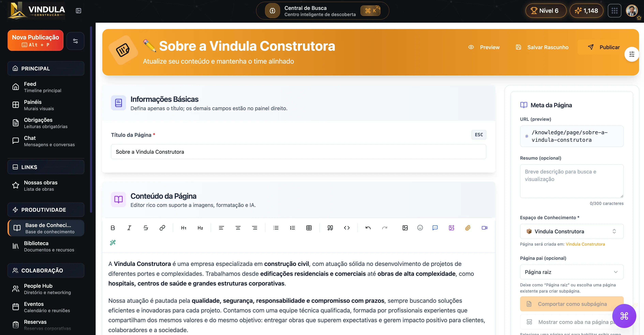Collapse the left sidebar panel
This screenshot has width=644, height=335.
(79, 11)
